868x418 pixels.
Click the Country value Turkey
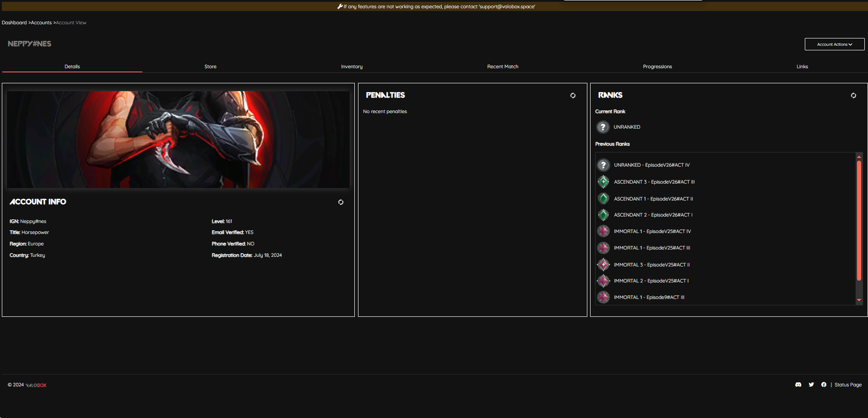point(38,255)
